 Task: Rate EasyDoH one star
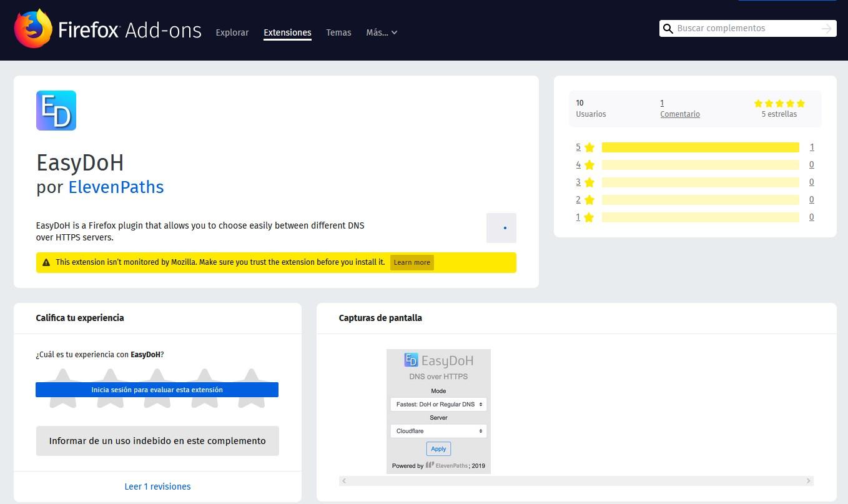tap(63, 388)
